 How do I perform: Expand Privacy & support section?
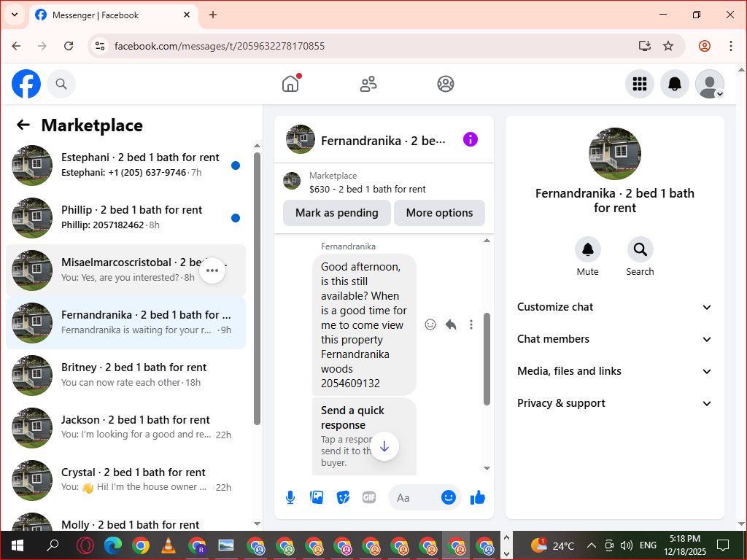614,403
